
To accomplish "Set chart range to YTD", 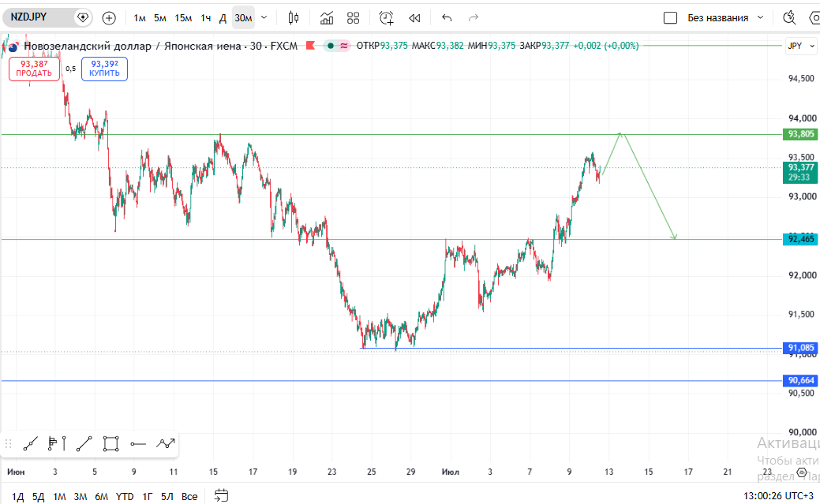I will coord(125,497).
